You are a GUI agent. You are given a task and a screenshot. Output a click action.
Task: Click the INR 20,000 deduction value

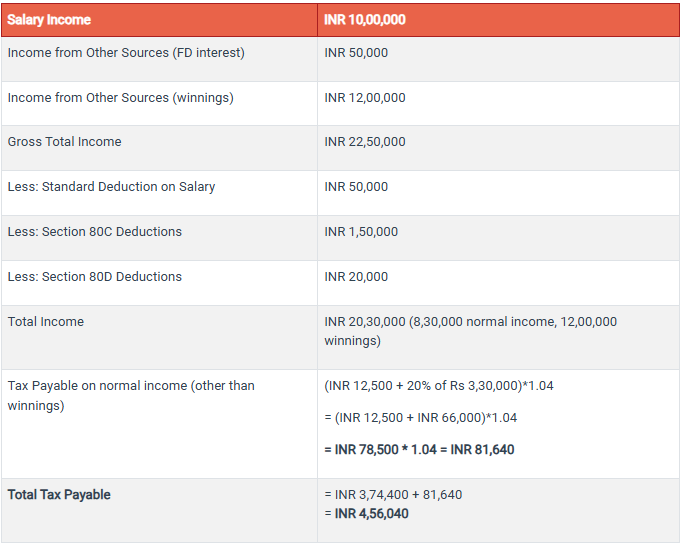(356, 277)
